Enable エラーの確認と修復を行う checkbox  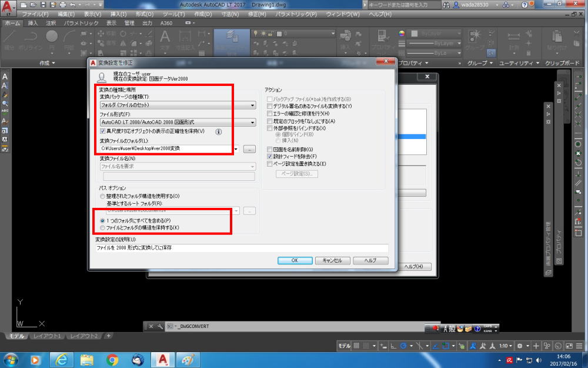pyautogui.click(x=269, y=114)
